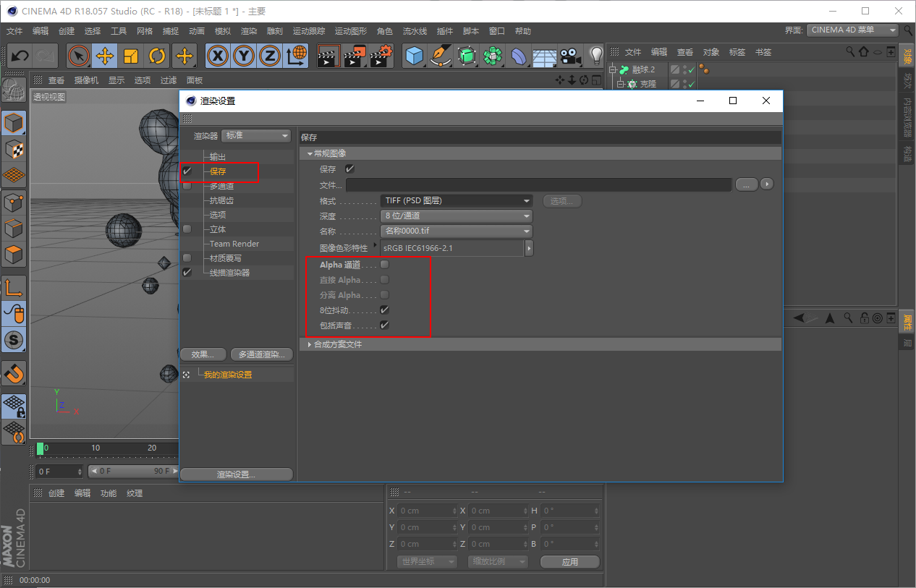Screen dimensions: 916x588
Task: Click 应用 apply button
Action: (569, 561)
